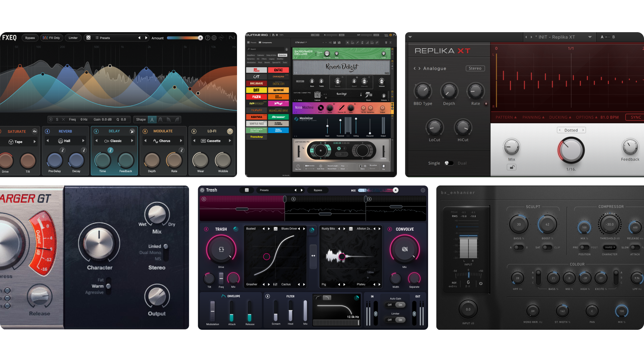
Task: Adjust the FXEQ Amount slider
Action: coord(185,38)
